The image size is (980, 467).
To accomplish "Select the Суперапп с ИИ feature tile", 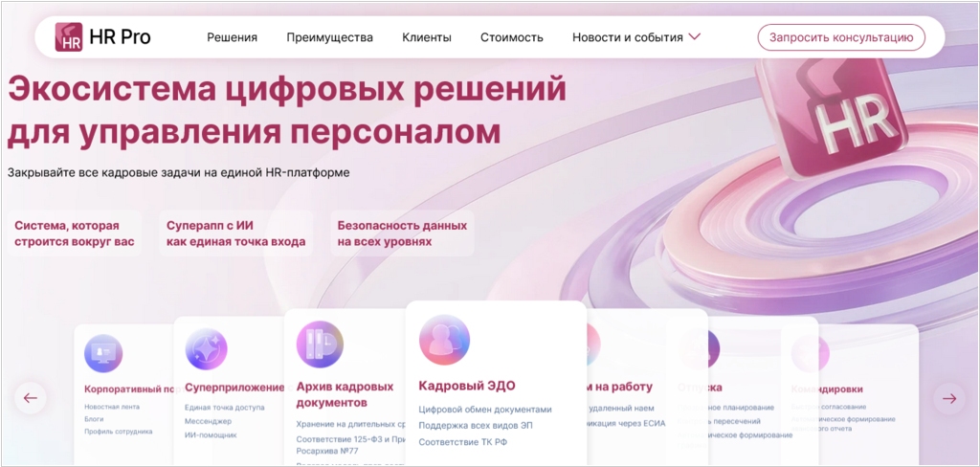I will coord(235,233).
